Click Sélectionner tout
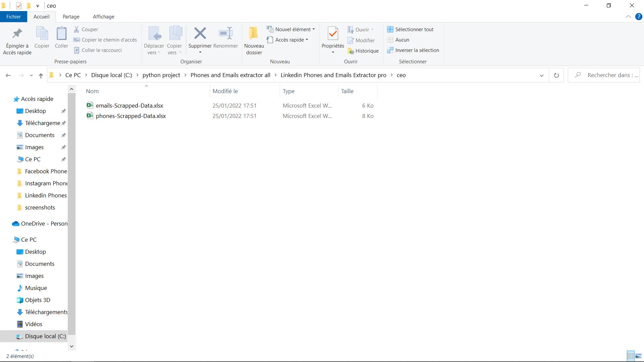 point(410,29)
